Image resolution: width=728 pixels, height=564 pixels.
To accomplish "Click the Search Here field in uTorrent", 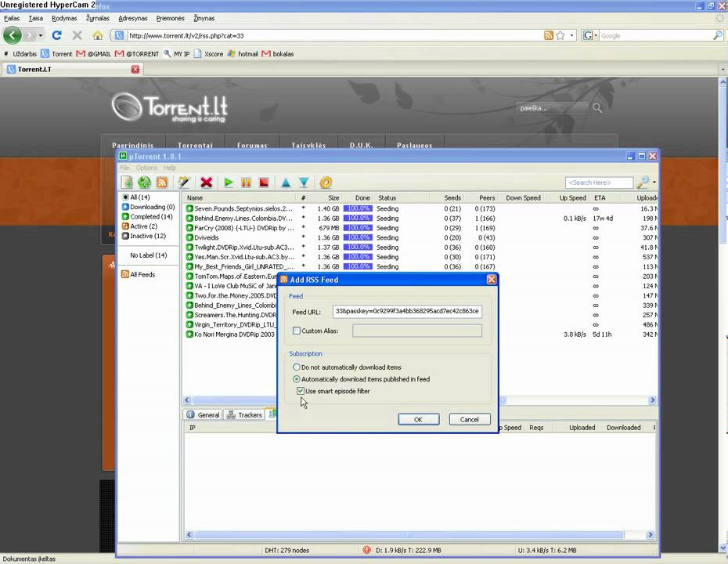I will (x=599, y=183).
